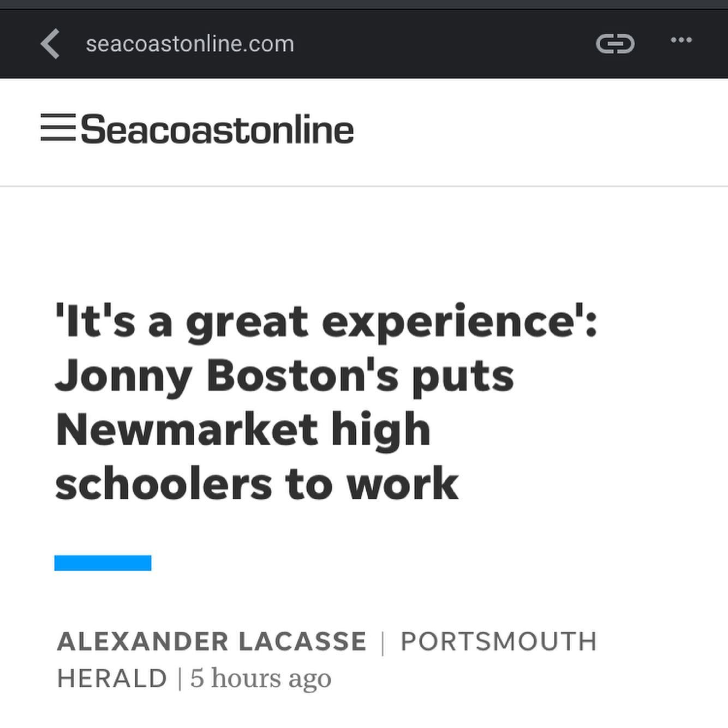The width and height of the screenshot is (728, 728).
Task: Click the word PORTSMOUTH in byline
Action: 499,641
